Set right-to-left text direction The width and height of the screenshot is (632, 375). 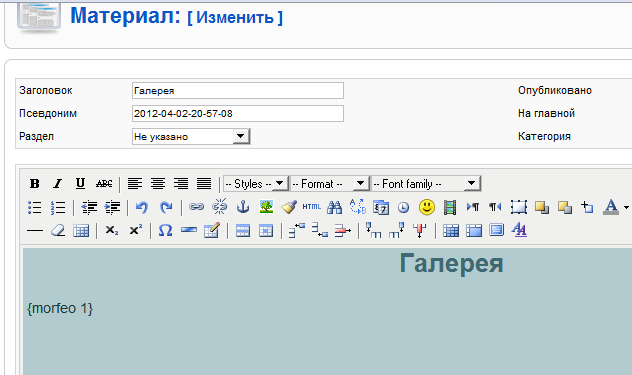495,207
